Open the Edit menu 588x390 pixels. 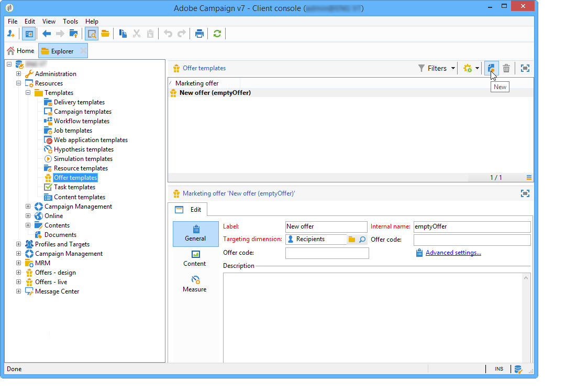tap(30, 21)
